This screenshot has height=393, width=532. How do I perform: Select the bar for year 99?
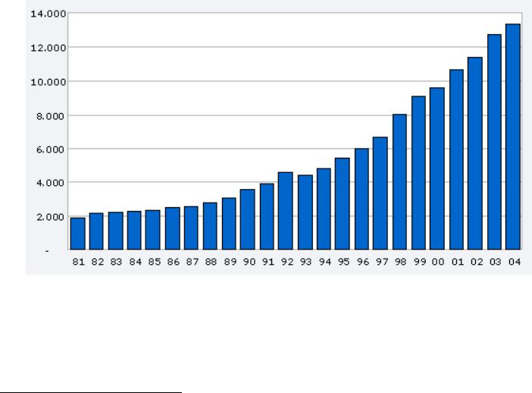pyautogui.click(x=418, y=173)
